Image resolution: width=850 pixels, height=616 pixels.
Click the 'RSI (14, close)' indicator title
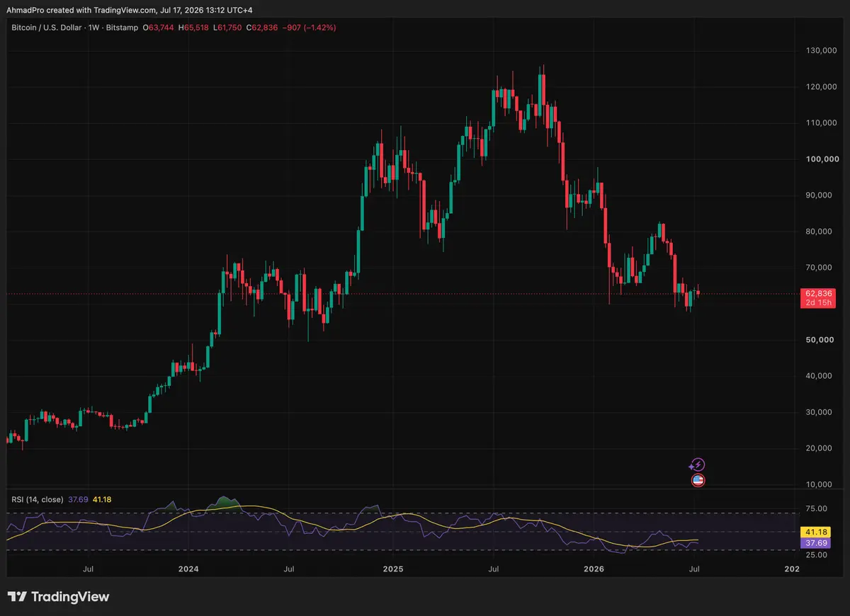coord(37,499)
